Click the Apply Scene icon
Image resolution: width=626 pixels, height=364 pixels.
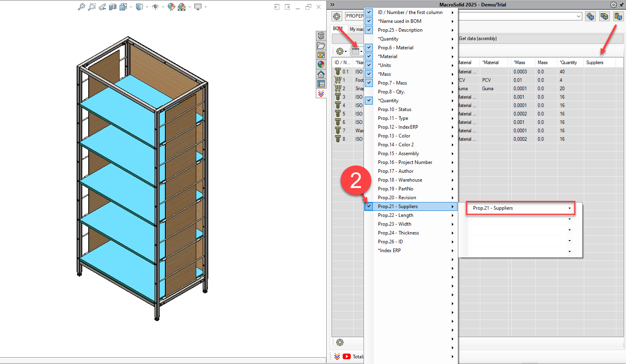pos(182,7)
